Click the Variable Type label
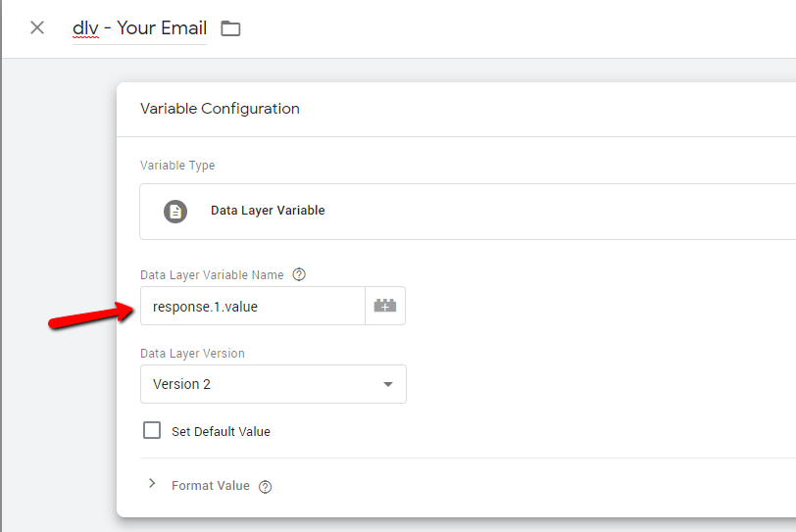The height and width of the screenshot is (532, 796). (177, 166)
